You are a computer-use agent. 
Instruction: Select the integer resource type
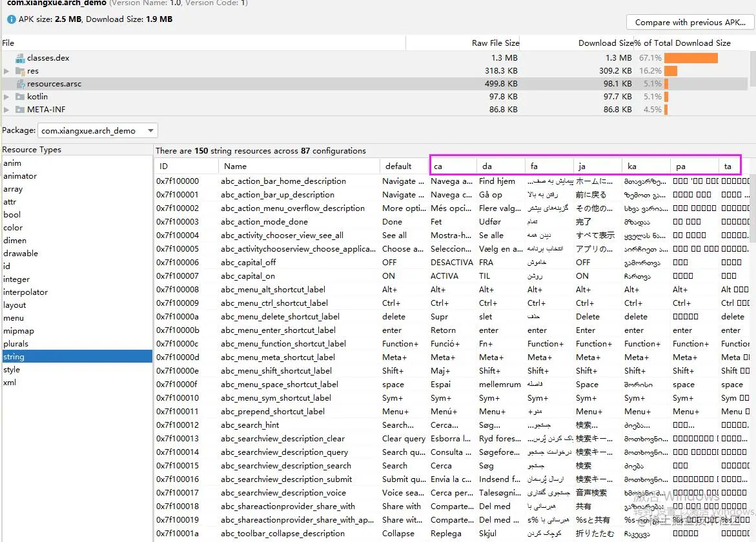tap(77, 279)
